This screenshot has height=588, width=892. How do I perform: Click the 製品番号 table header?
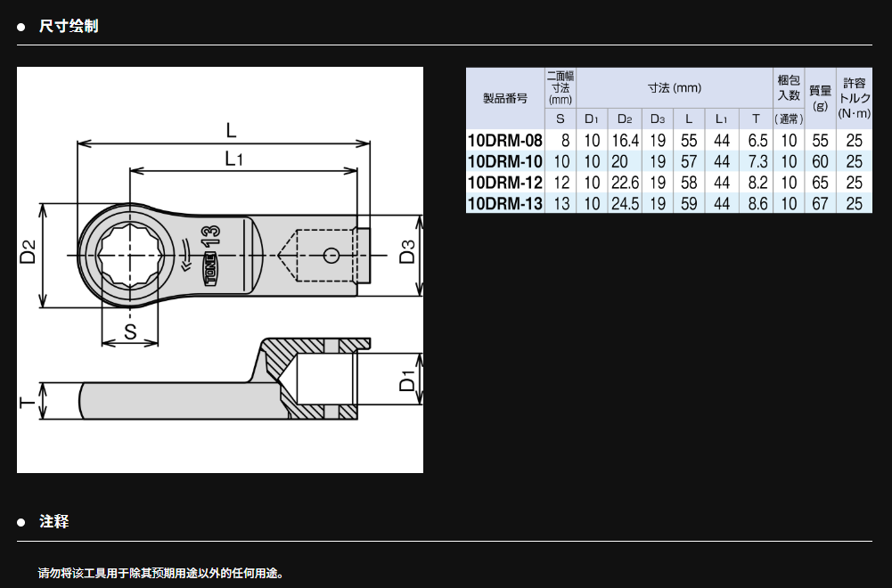(x=504, y=98)
